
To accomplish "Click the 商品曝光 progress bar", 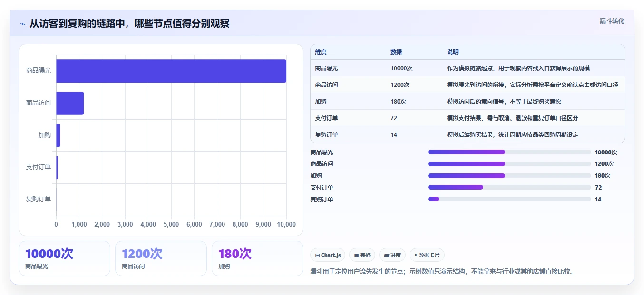I will 509,152.
